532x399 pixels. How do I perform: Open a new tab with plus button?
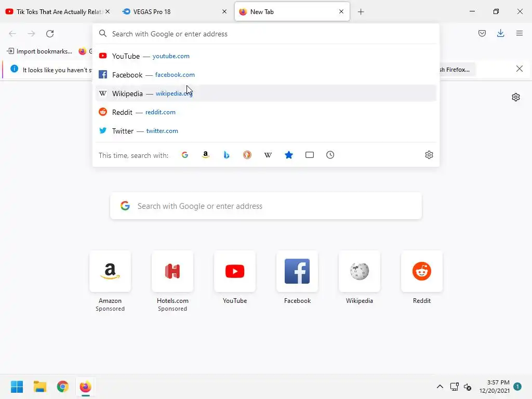coord(361,12)
